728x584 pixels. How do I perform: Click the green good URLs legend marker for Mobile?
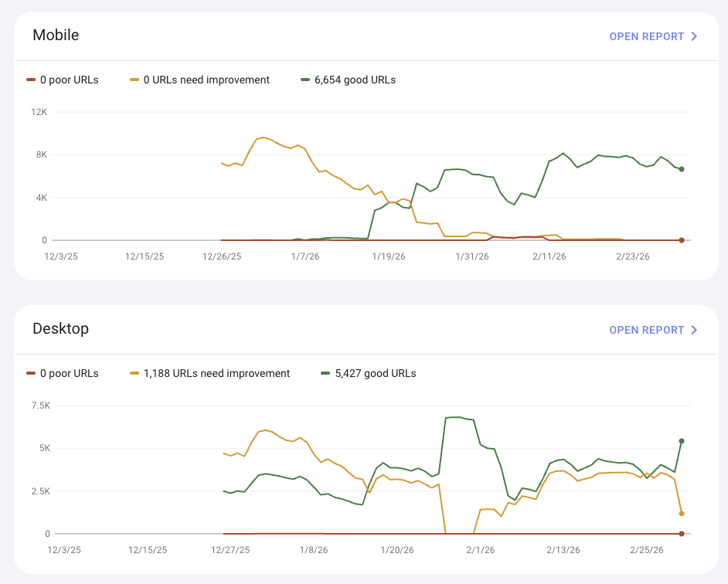tap(304, 80)
